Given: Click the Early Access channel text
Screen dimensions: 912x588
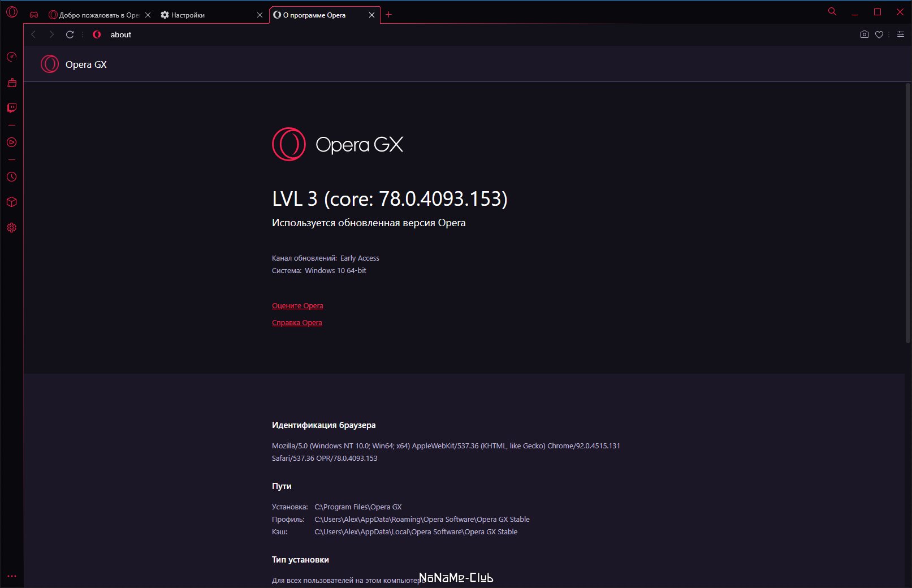Looking at the screenshot, I should (x=360, y=258).
